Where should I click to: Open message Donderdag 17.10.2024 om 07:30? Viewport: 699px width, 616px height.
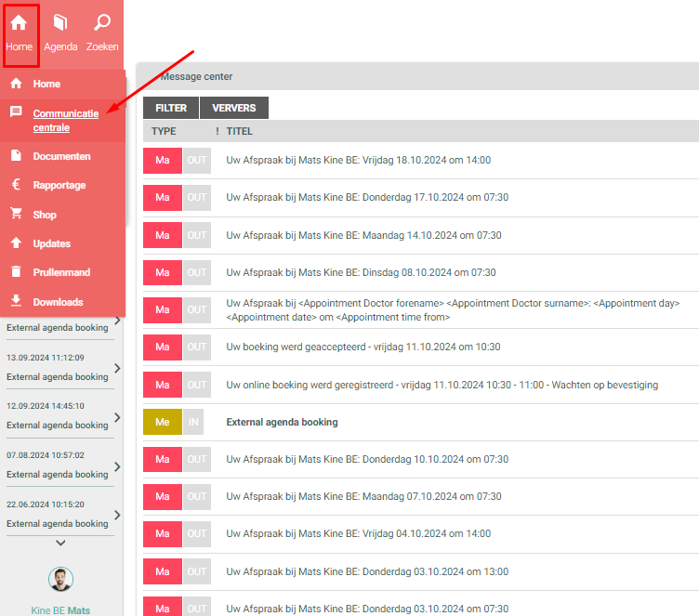[367, 198]
